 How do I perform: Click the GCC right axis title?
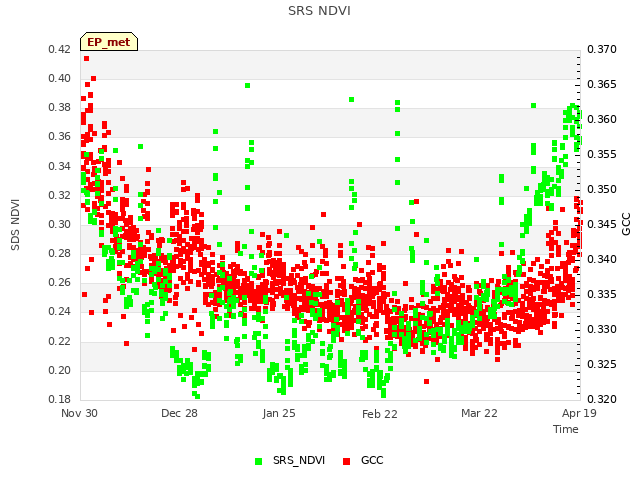(626, 224)
